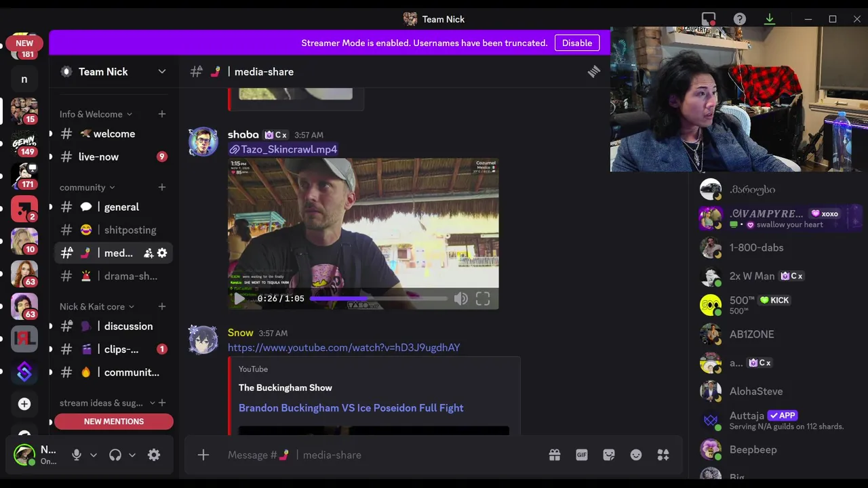Open the Team Nick server dropdown

(162, 71)
